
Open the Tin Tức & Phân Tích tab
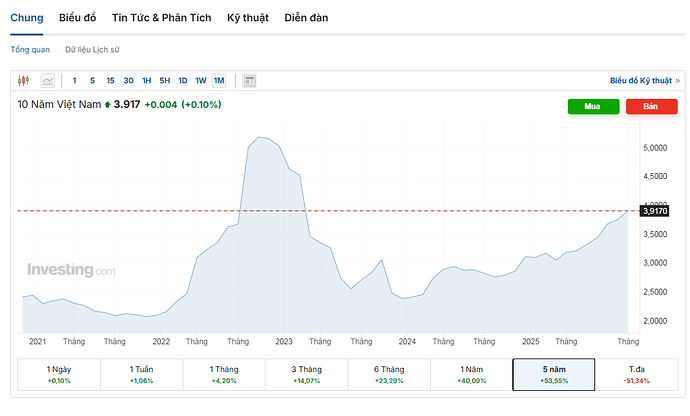coord(161,18)
